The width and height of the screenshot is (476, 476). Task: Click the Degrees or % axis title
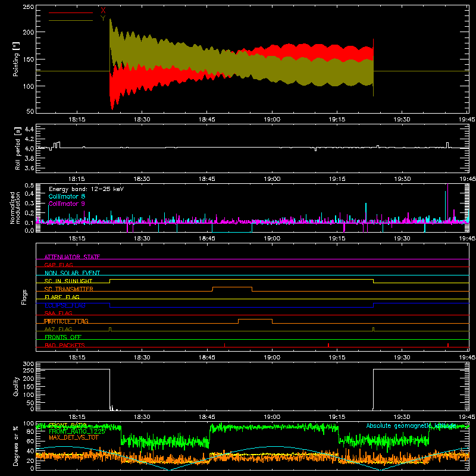pyautogui.click(x=16, y=446)
